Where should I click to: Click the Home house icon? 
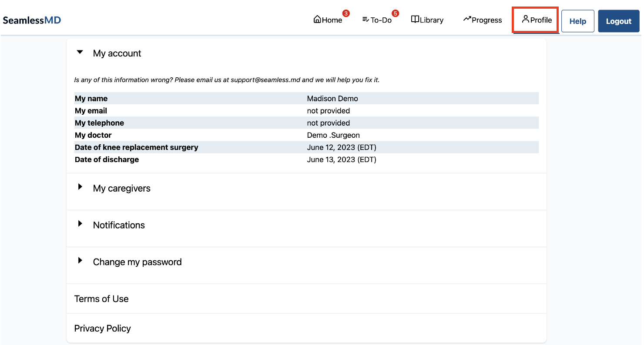(317, 20)
